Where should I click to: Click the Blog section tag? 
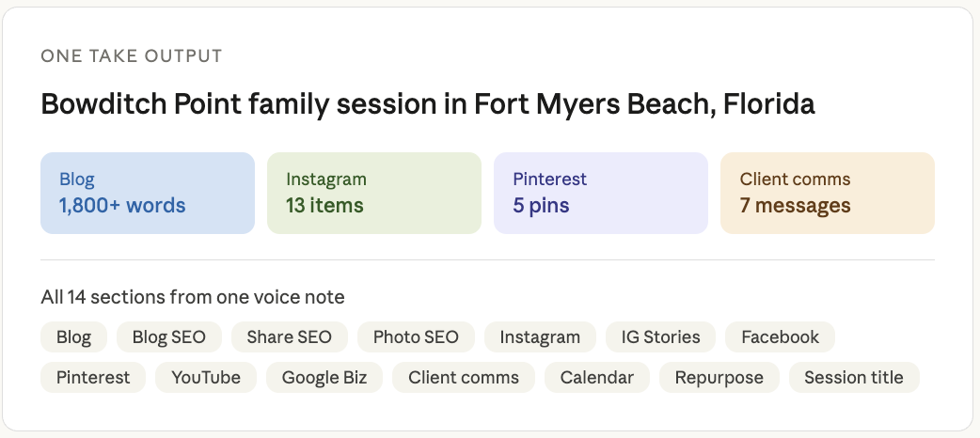73,336
